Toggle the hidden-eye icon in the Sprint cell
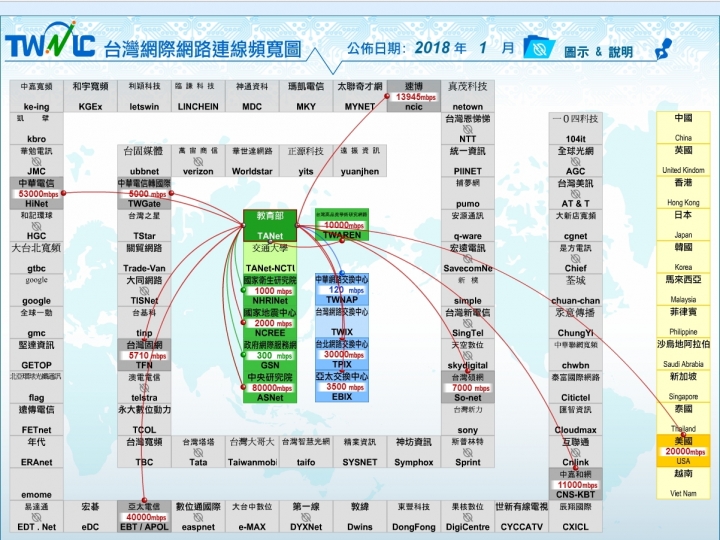 pyautogui.click(x=467, y=453)
